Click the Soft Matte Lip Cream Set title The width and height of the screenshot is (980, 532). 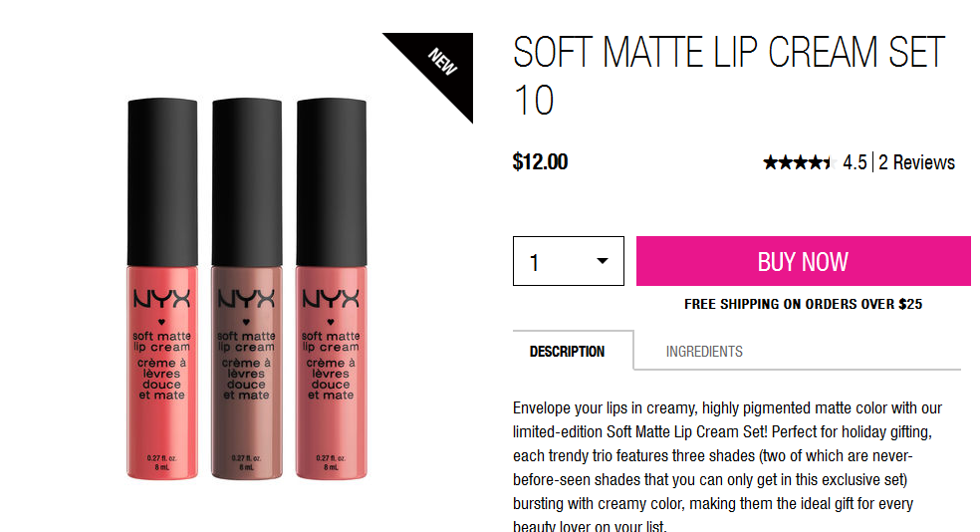(x=729, y=75)
